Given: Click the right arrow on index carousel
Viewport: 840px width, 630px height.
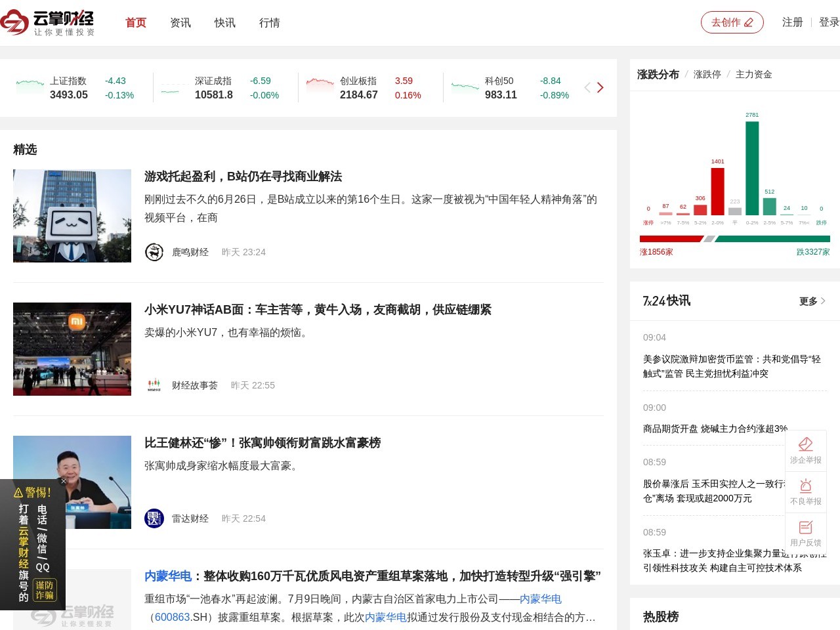Looking at the screenshot, I should point(600,87).
